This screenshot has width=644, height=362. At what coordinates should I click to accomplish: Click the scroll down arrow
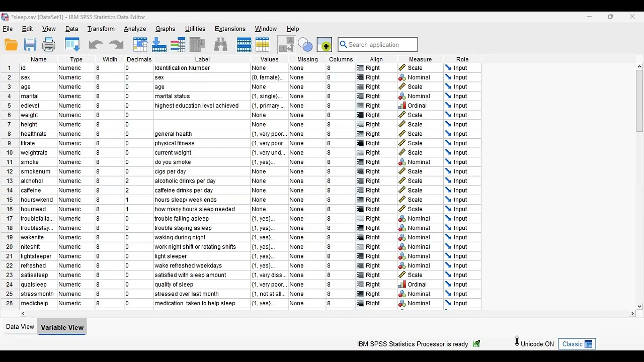(x=639, y=306)
